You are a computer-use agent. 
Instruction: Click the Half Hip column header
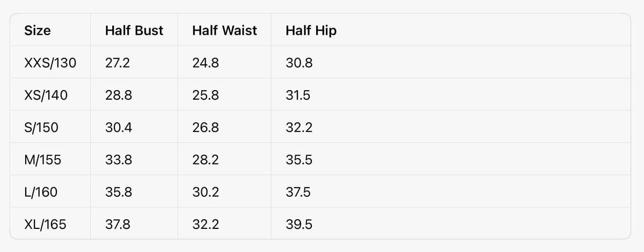[x=311, y=31]
